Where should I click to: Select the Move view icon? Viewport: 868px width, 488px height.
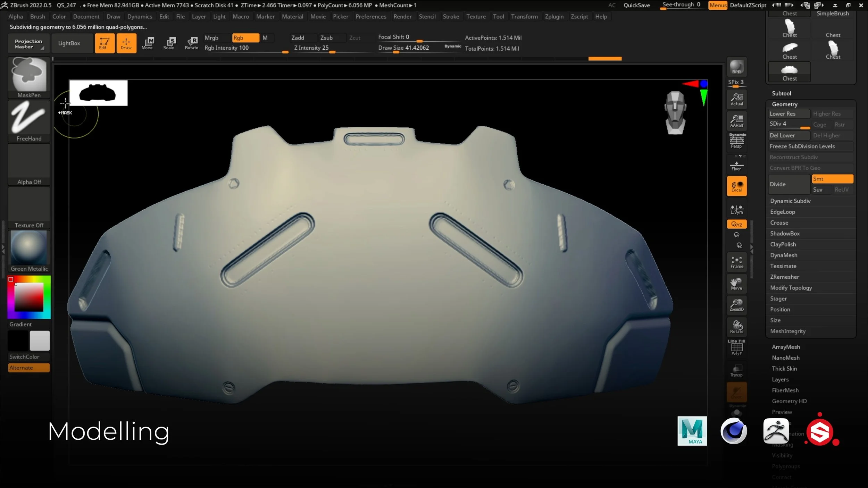tap(736, 284)
